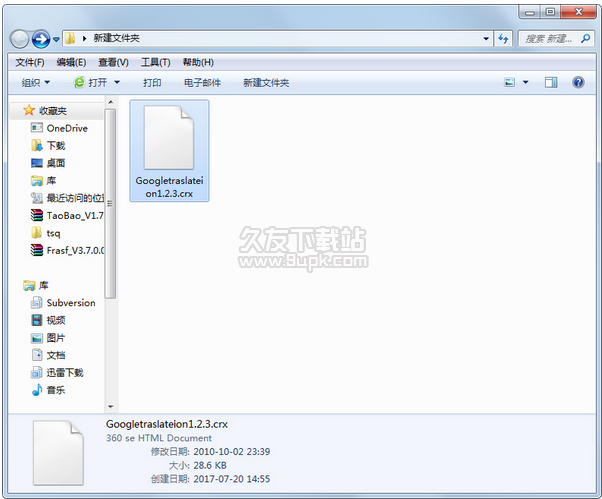Select 图片 library
The height and width of the screenshot is (499, 602).
click(56, 338)
